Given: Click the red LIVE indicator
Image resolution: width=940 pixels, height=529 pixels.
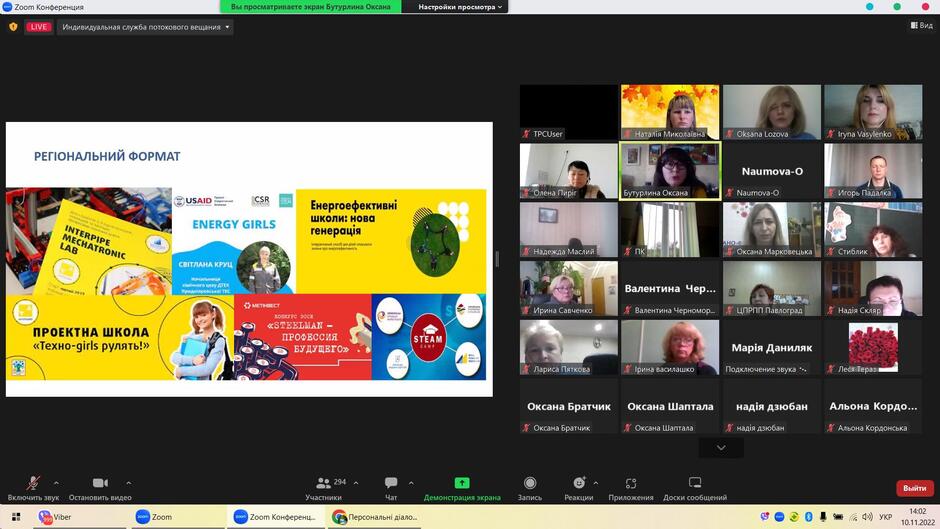Looking at the screenshot, I should 38,27.
